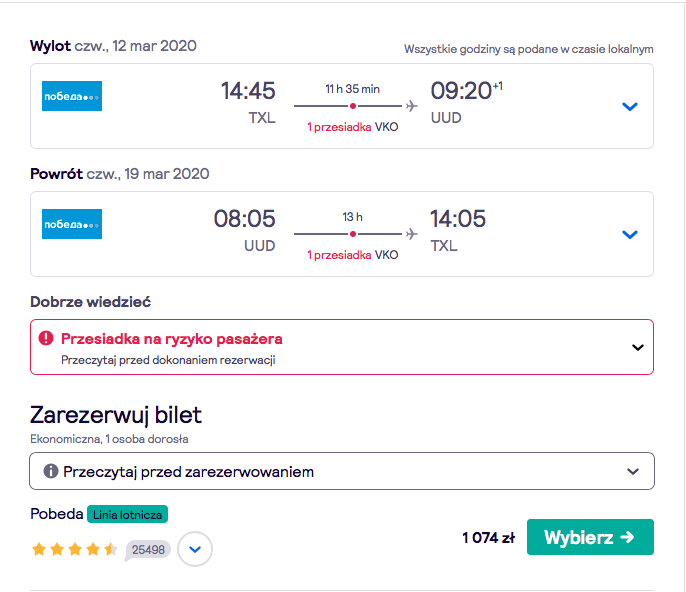Click the info icon before Przeczytaj
The image size is (686, 592).
51,471
